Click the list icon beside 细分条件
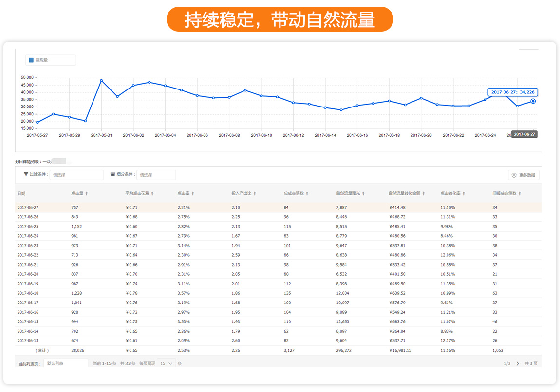The image size is (560, 392). (x=112, y=174)
